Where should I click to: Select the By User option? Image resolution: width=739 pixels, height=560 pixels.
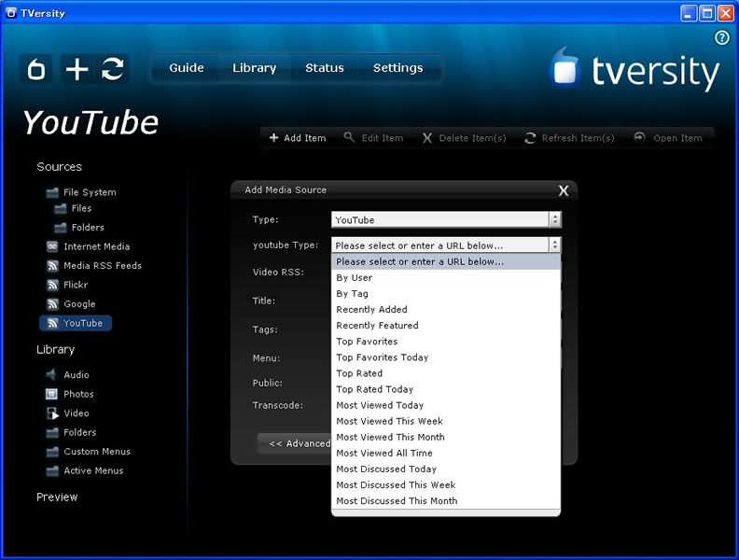coord(354,277)
